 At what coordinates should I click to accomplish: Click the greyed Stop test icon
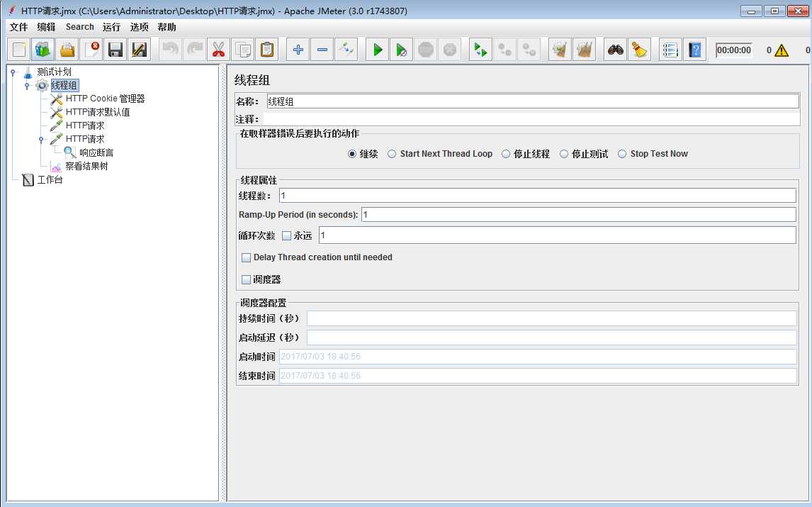[x=426, y=50]
